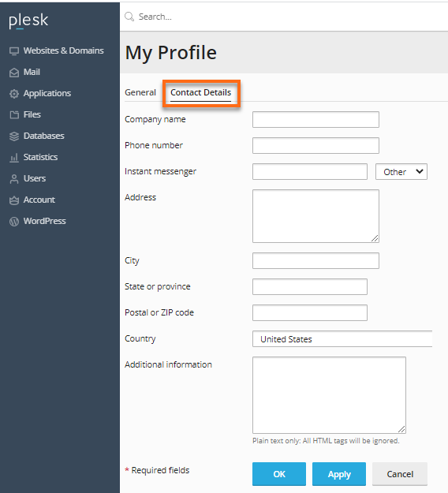Image resolution: width=448 pixels, height=493 pixels.
Task: Click the Websites & Domains monitor icon
Action: (14, 51)
